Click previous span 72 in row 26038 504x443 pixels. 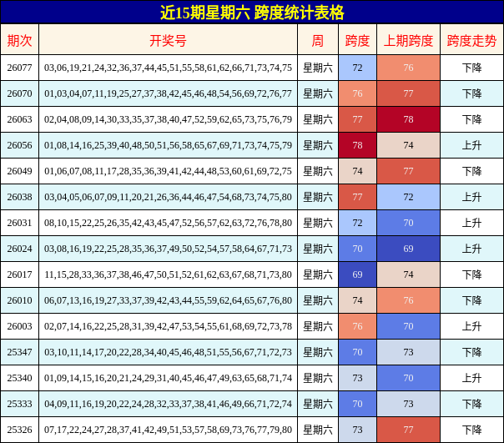pos(408,197)
